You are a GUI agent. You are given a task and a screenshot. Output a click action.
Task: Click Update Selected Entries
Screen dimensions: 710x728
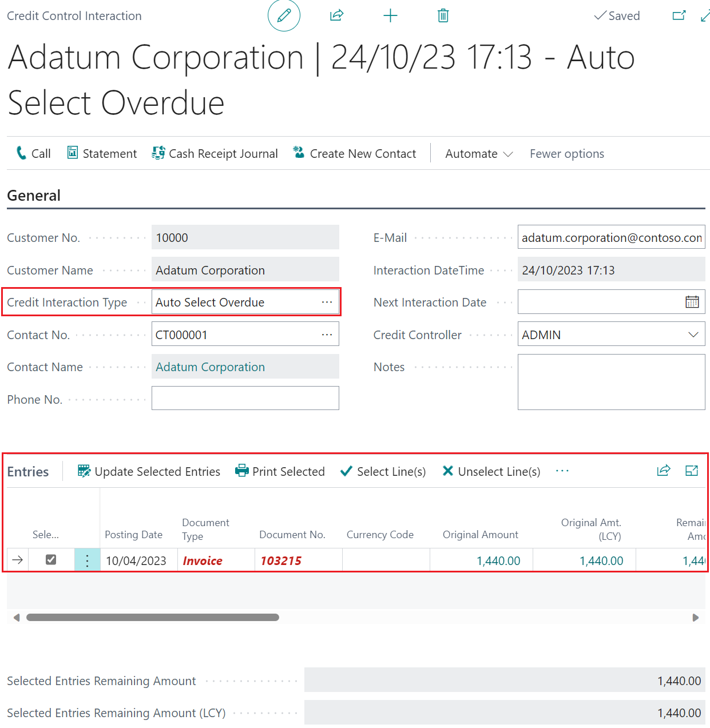coord(149,471)
